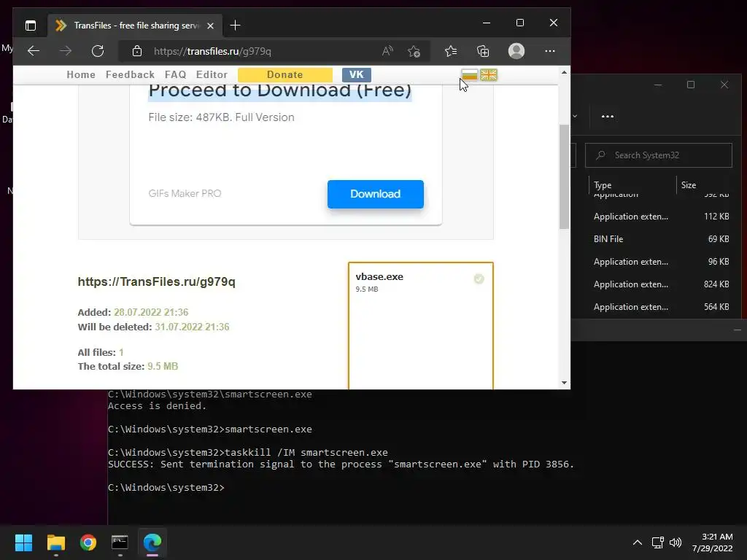This screenshot has width=747, height=560.
Task: Toggle the vbase.exe checkmark
Action: [479, 279]
